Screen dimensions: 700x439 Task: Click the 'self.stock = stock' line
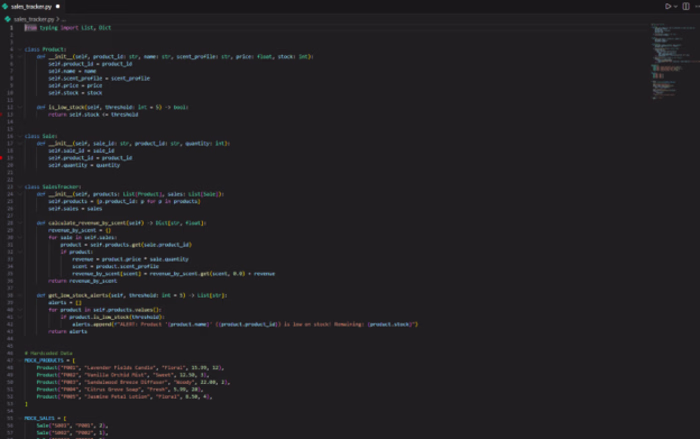coord(75,93)
